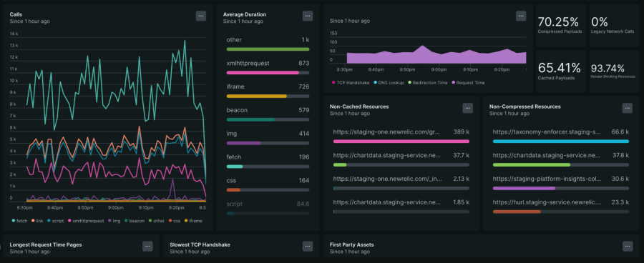Viewport: 644px width, 263px height.
Task: Click the pink bar under xmlhttprequest
Action: [263, 73]
